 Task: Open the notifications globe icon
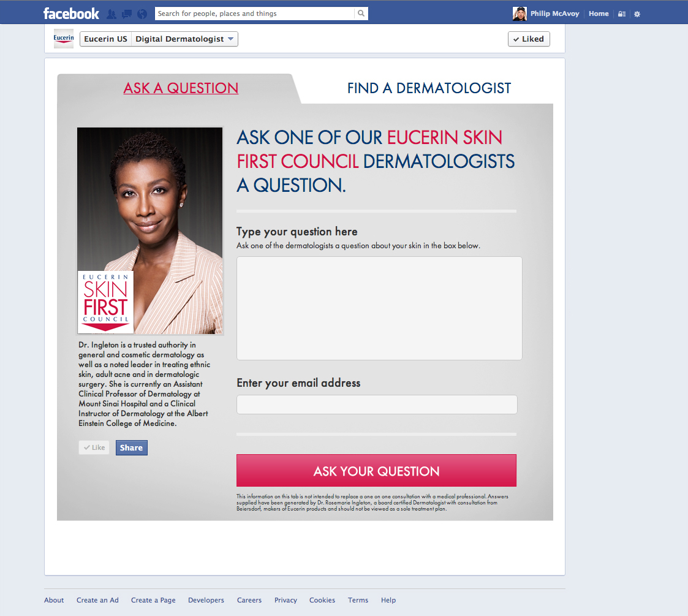point(142,15)
